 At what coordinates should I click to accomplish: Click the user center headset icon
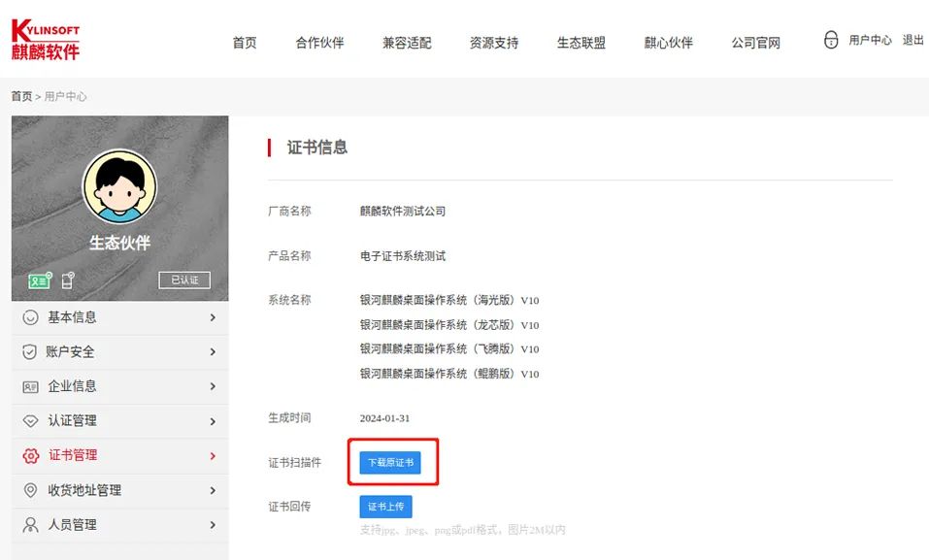point(830,41)
